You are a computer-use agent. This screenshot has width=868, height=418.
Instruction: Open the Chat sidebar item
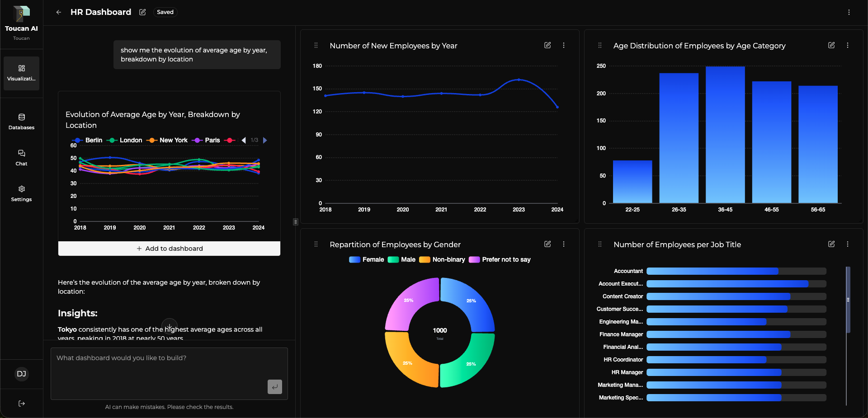(x=21, y=158)
